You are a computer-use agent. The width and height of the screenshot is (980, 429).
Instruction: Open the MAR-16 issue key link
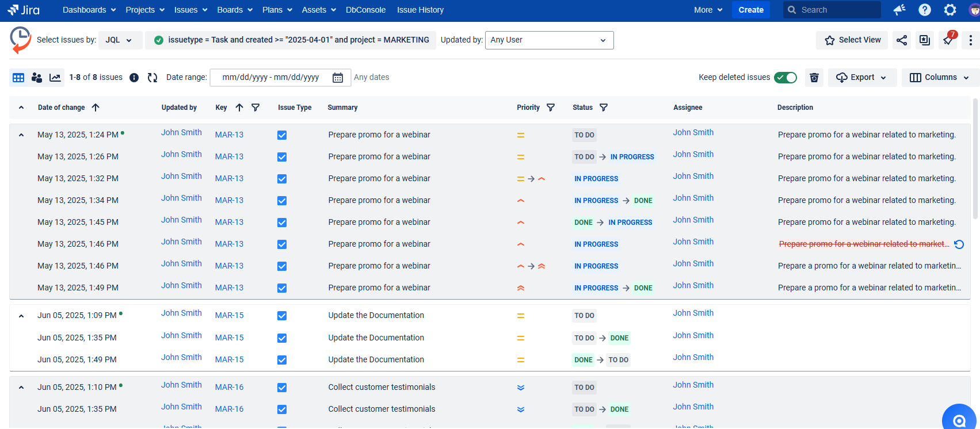[229, 387]
